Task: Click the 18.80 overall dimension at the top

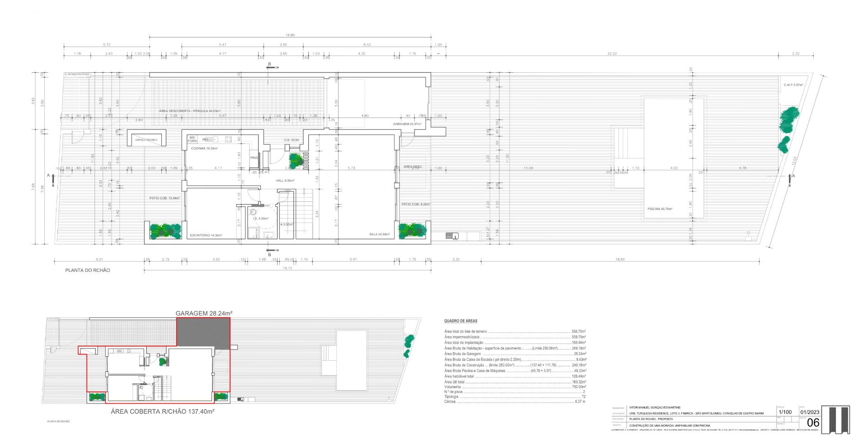Action: tap(290, 35)
